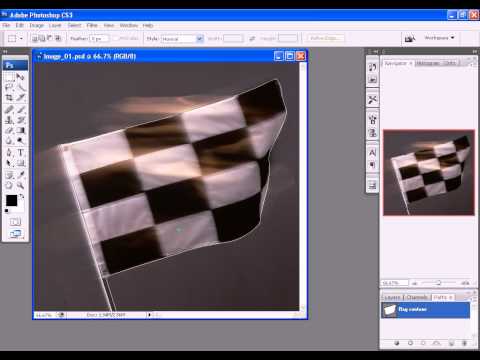
Task: Select the Lasso tool
Action: click(9, 87)
